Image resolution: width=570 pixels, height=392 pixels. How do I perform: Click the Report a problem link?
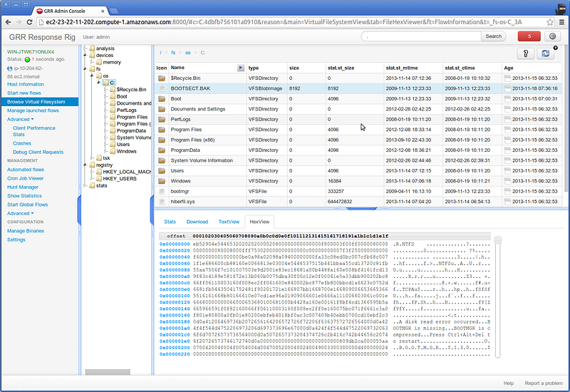pos(544,383)
